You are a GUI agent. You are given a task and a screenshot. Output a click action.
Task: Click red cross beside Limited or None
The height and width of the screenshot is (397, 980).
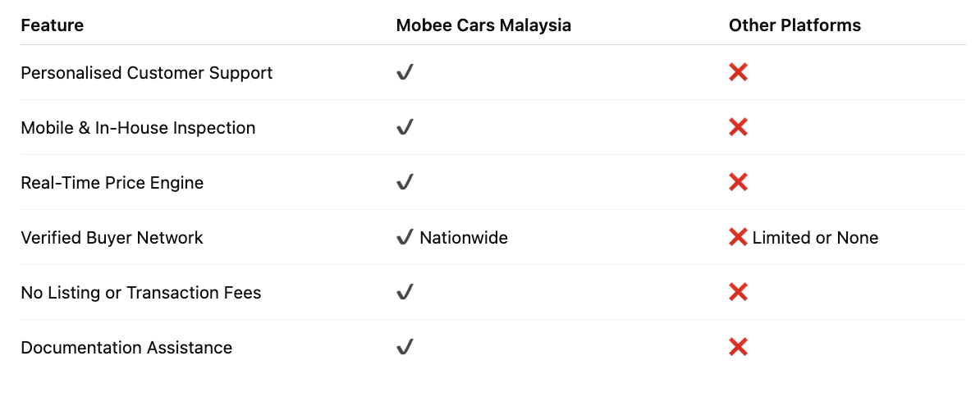coord(738,238)
